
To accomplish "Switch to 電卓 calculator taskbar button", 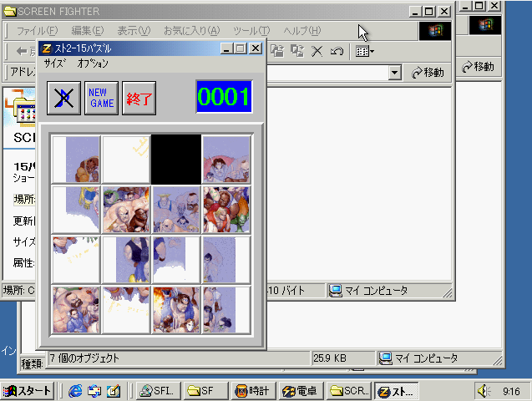I will tap(301, 391).
